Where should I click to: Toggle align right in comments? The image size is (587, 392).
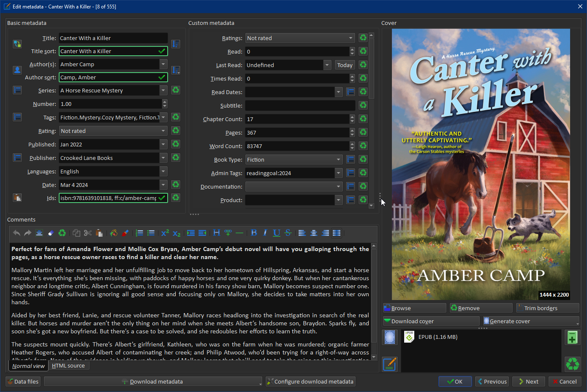[325, 233]
